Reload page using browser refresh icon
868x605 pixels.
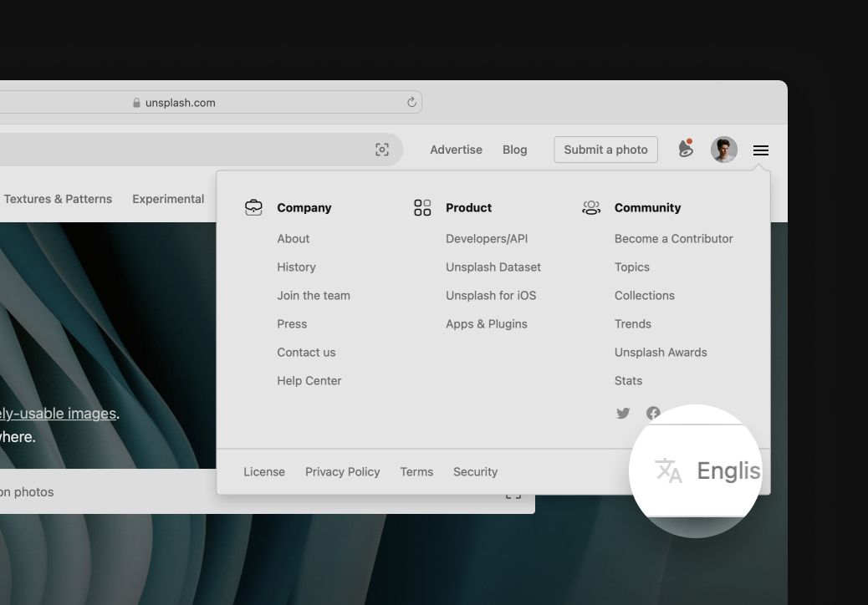[411, 102]
